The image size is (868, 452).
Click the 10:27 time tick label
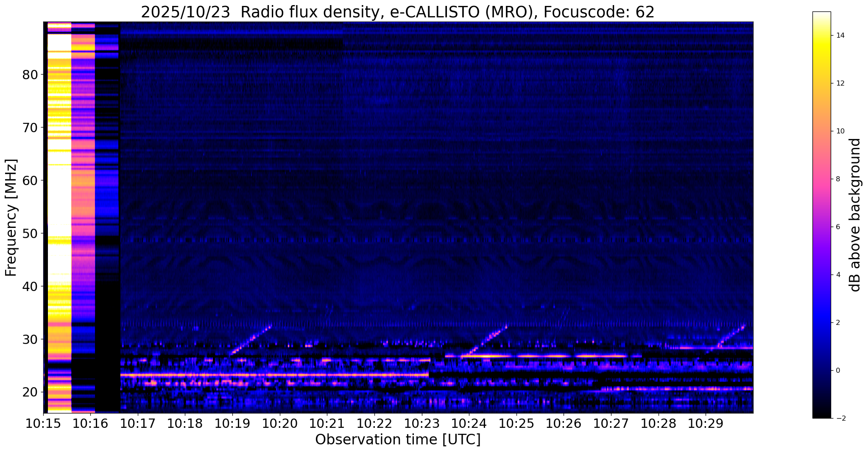(611, 423)
